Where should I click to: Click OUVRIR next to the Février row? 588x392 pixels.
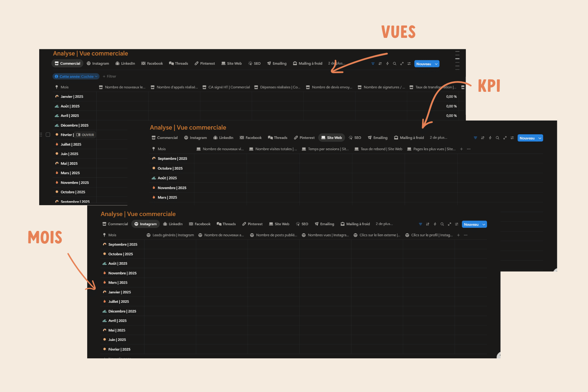(x=85, y=135)
